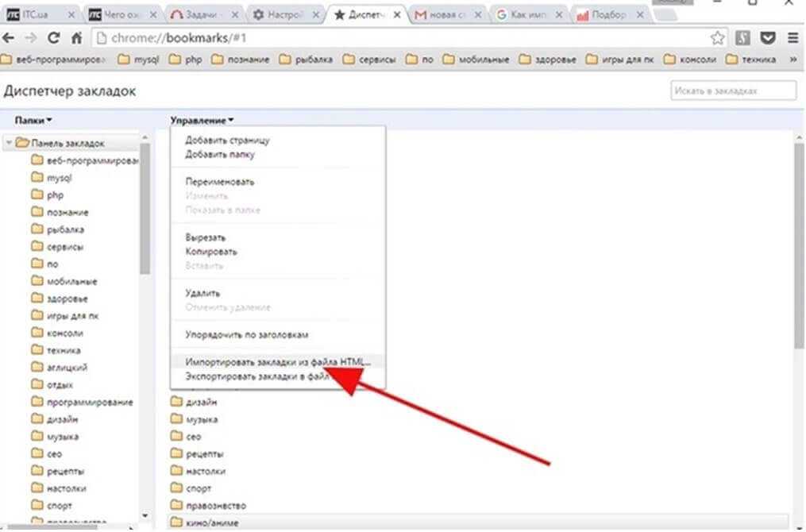Close the ITC.ua tab
Image resolution: width=806 pixels, height=532 pixels.
click(71, 15)
